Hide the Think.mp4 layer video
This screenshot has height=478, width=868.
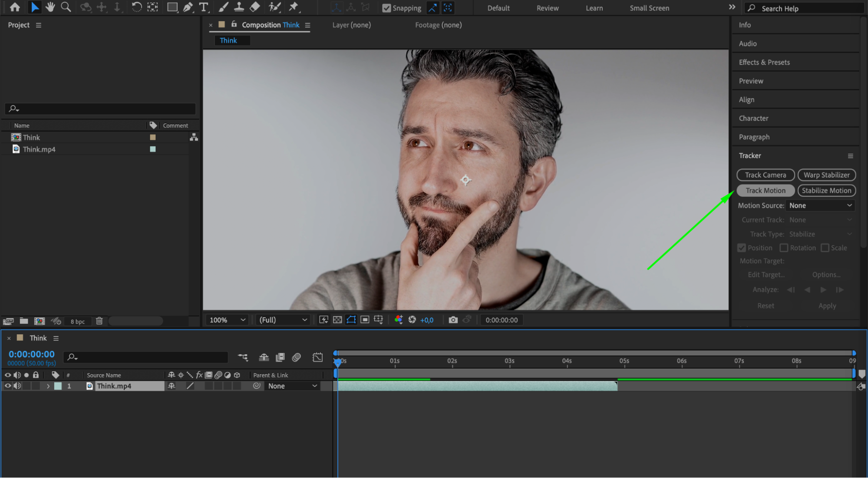coord(7,386)
